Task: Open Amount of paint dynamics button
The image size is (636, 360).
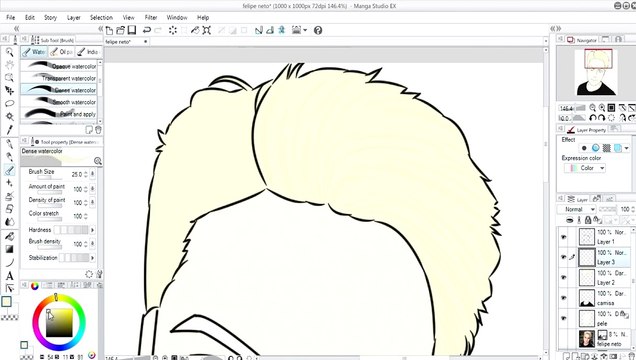Action: [92, 189]
